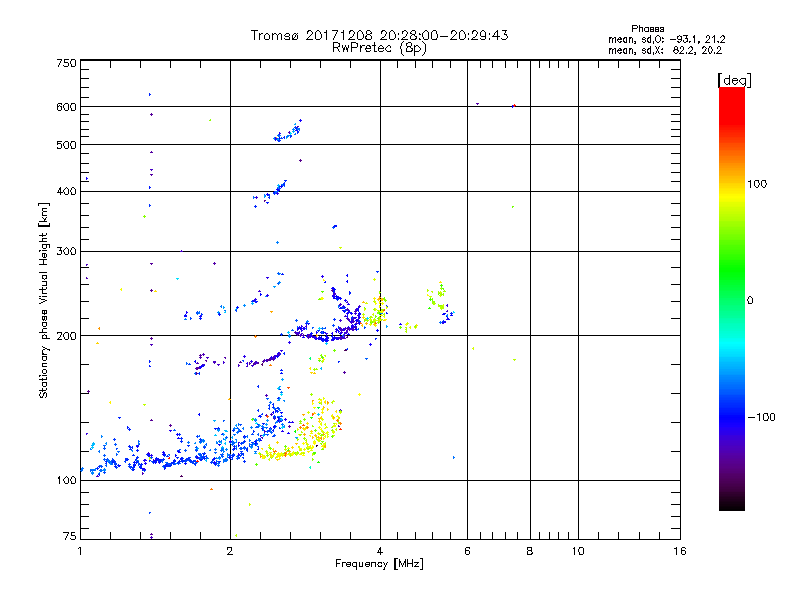Viewport: 800px width, 600px height.
Task: Click the colorbar tick label '0'
Action: tap(750, 301)
